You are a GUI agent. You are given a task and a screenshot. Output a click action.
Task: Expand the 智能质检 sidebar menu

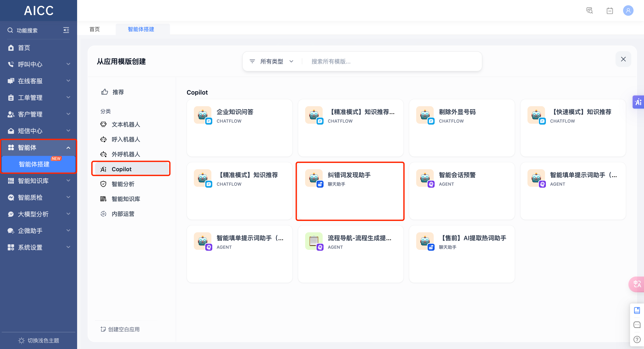[39, 197]
